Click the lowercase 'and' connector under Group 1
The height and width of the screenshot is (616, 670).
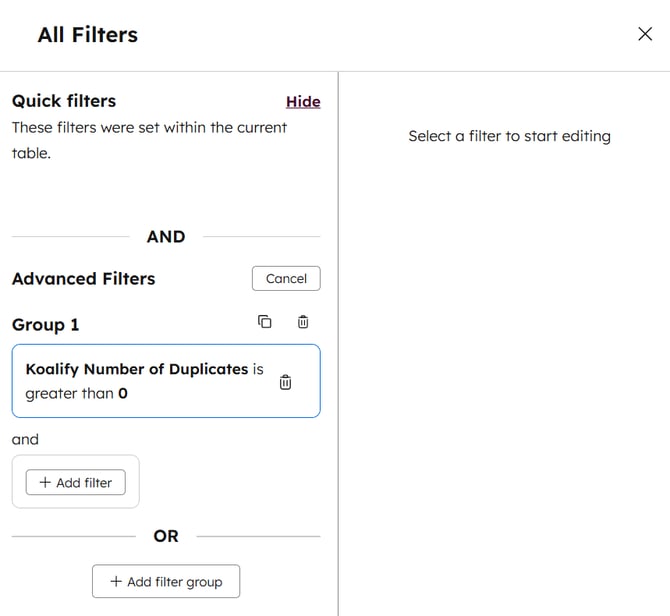pos(25,439)
